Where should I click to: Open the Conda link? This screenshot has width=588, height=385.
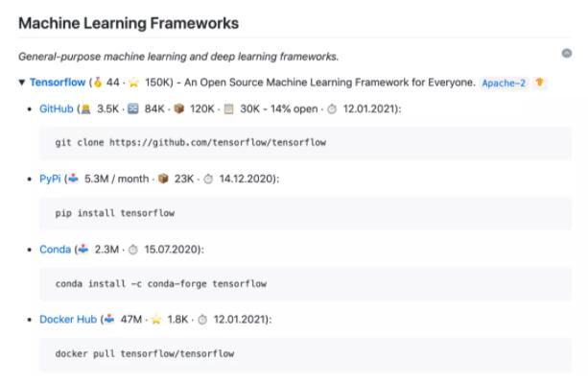pyautogui.click(x=55, y=250)
